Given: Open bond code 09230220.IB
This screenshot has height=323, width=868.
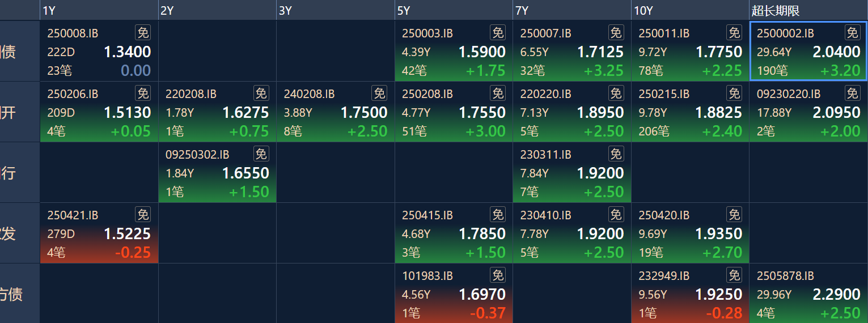Looking at the screenshot, I should 789,94.
